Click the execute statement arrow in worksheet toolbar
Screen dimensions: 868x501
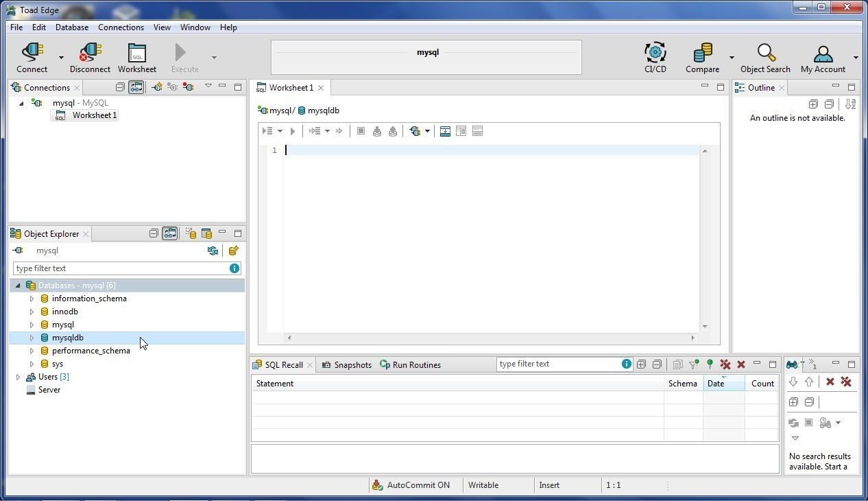tap(293, 131)
